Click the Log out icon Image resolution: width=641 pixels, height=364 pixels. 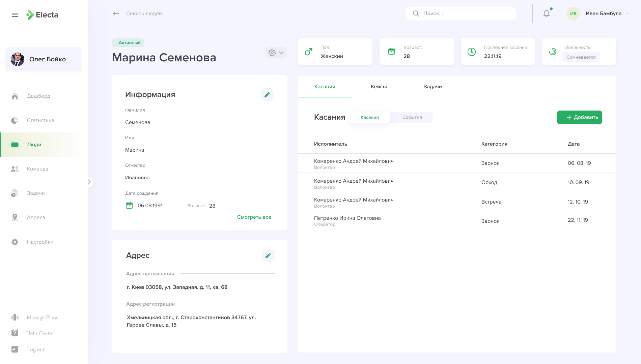(x=15, y=349)
